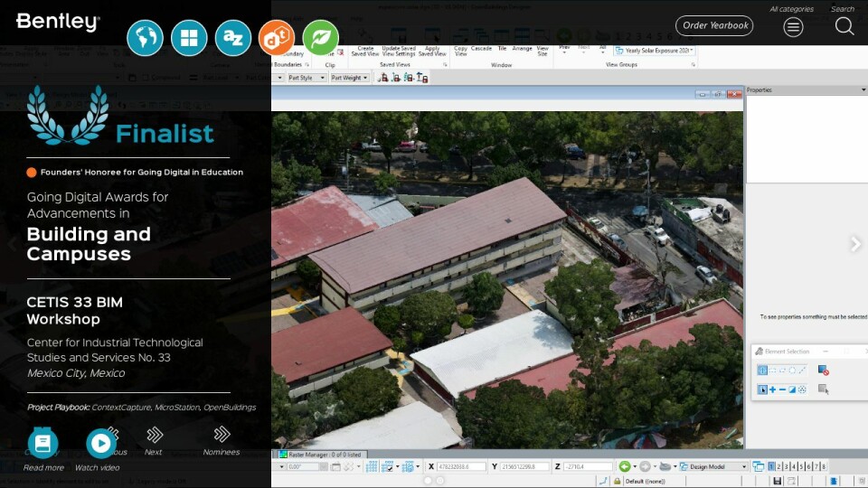
Task: Click the Y coordinate input field
Action: (524, 467)
